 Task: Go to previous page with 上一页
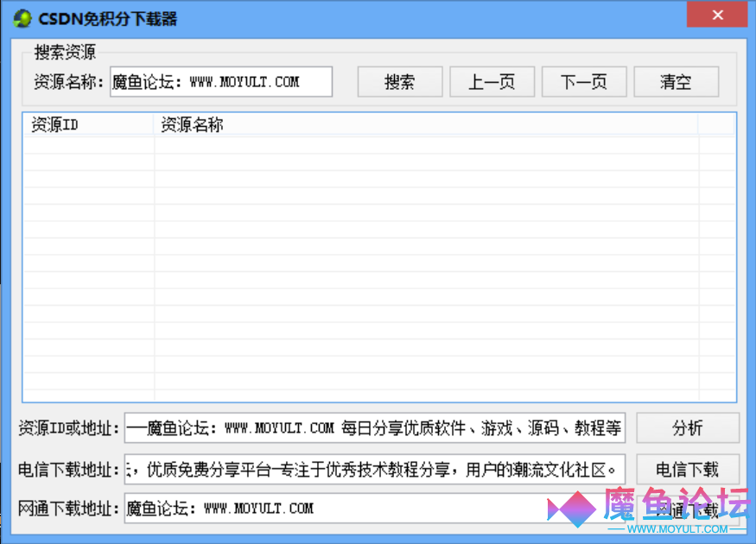pyautogui.click(x=492, y=82)
